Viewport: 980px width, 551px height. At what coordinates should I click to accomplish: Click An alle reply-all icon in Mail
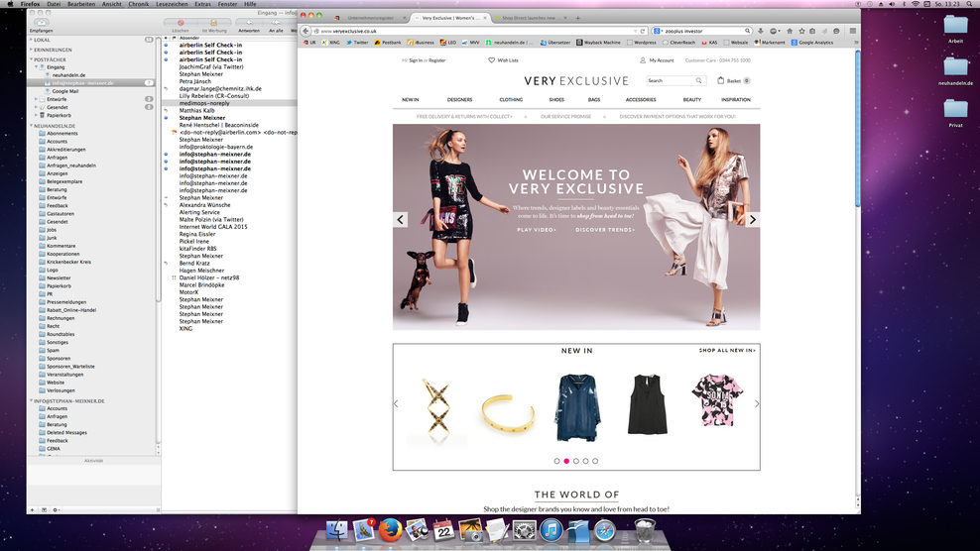click(x=276, y=23)
